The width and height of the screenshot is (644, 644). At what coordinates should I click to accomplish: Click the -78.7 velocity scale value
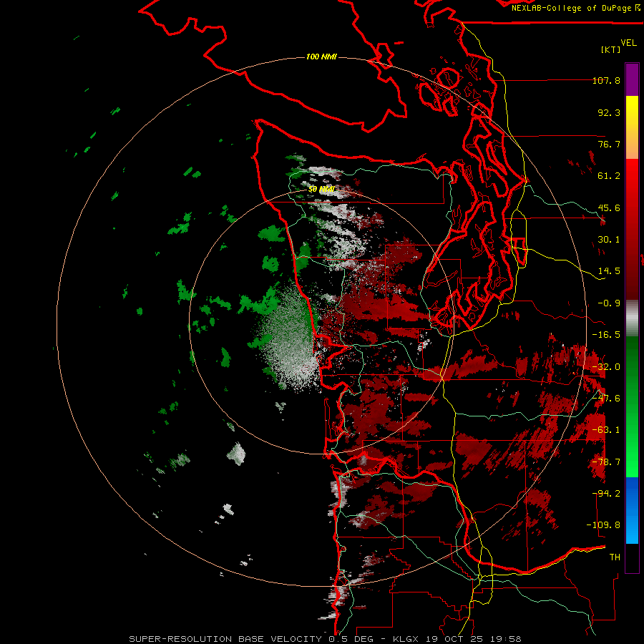coord(606,462)
